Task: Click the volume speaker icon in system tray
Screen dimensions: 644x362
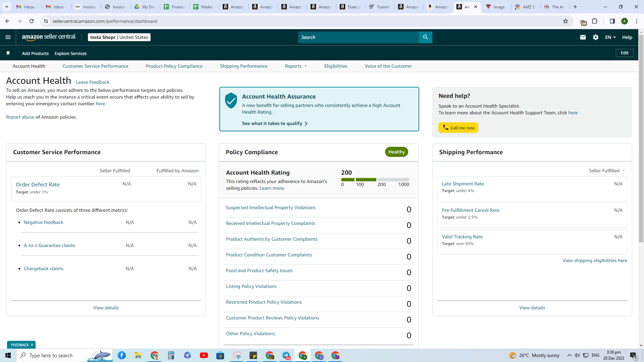Action: tap(577, 355)
